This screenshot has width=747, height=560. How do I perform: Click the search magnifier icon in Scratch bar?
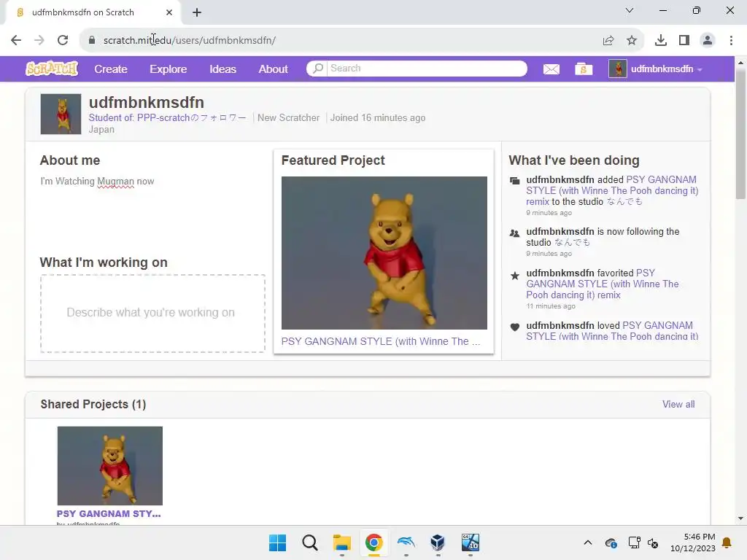(x=318, y=68)
